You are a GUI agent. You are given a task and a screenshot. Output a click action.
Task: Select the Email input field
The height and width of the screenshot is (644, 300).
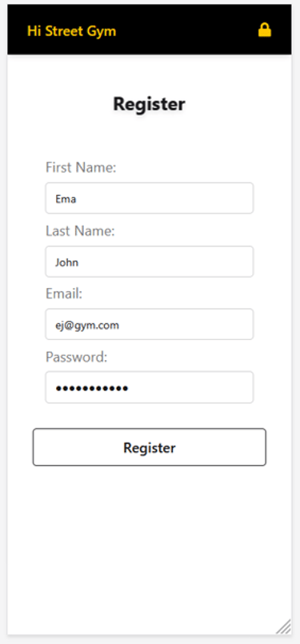149,325
